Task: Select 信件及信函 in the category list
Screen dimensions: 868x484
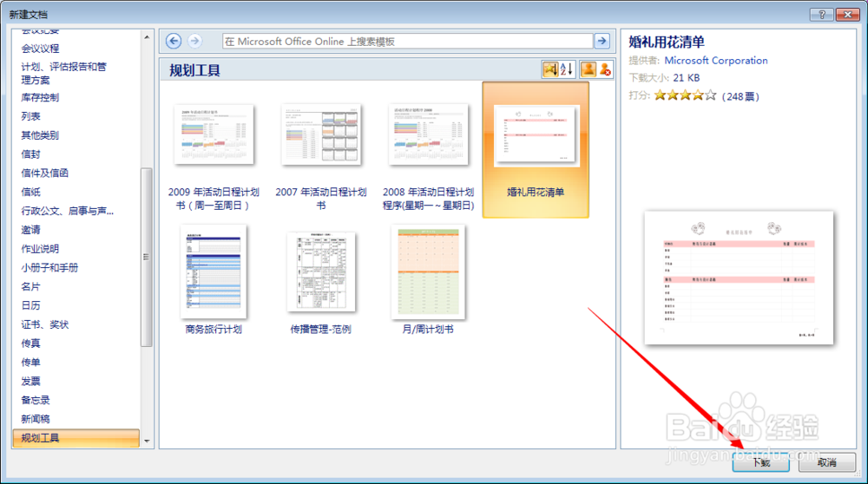Action: 45,173
